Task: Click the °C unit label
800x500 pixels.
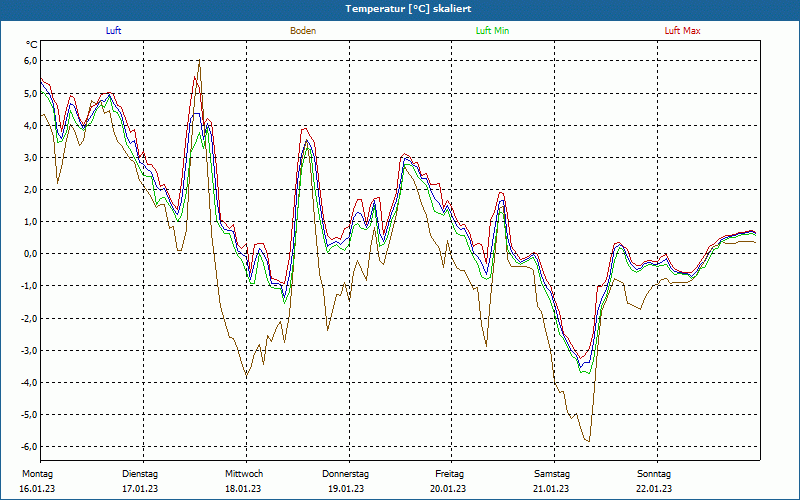Action: [32, 44]
